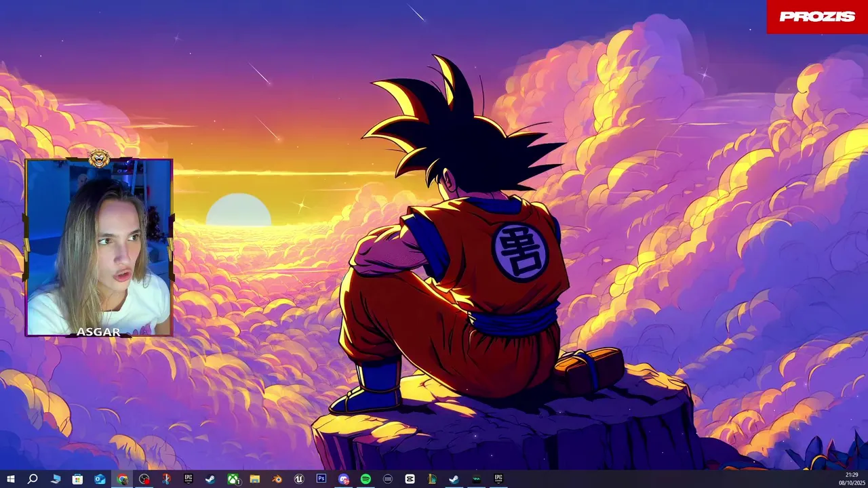Launch League of Legends from the taskbar
Image resolution: width=868 pixels, height=488 pixels.
432,479
